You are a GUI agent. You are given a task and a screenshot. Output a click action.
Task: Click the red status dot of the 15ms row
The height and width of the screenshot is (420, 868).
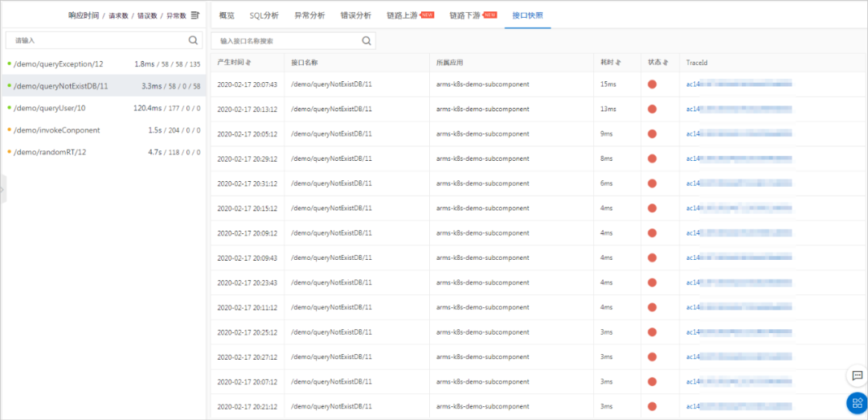[652, 84]
